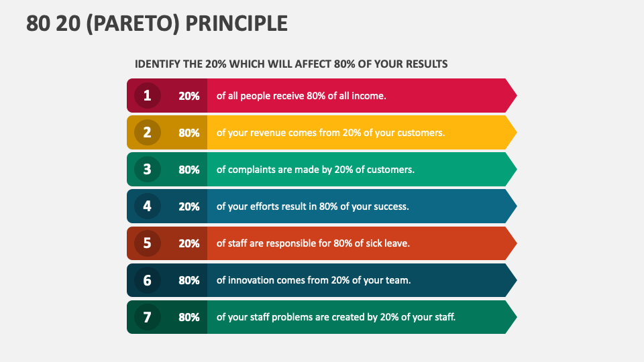Select the number 3 circle badge
The width and height of the screenshot is (644, 362).
pos(147,170)
